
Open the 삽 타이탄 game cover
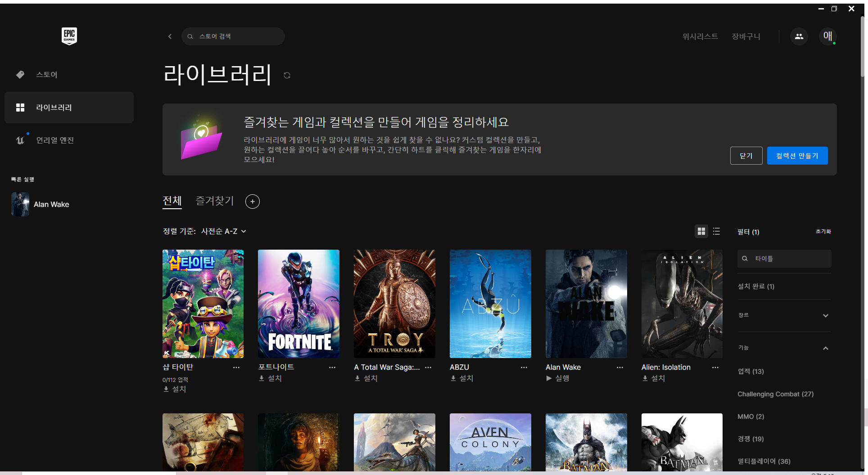(203, 304)
